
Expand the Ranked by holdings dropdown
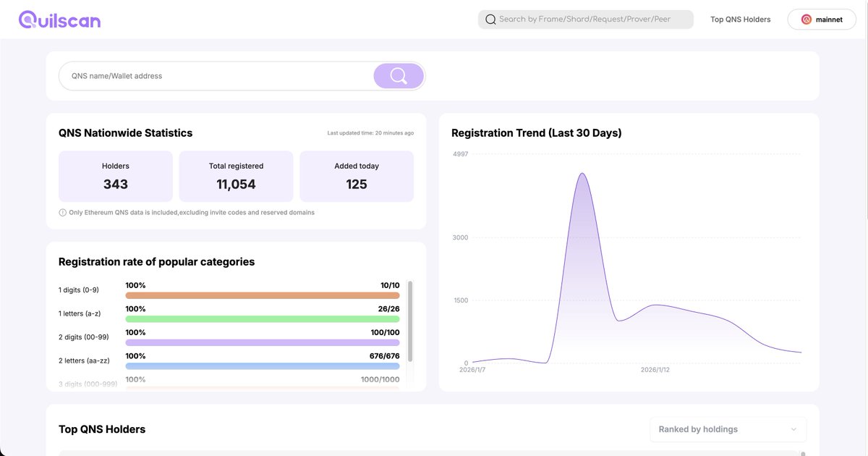coord(728,429)
